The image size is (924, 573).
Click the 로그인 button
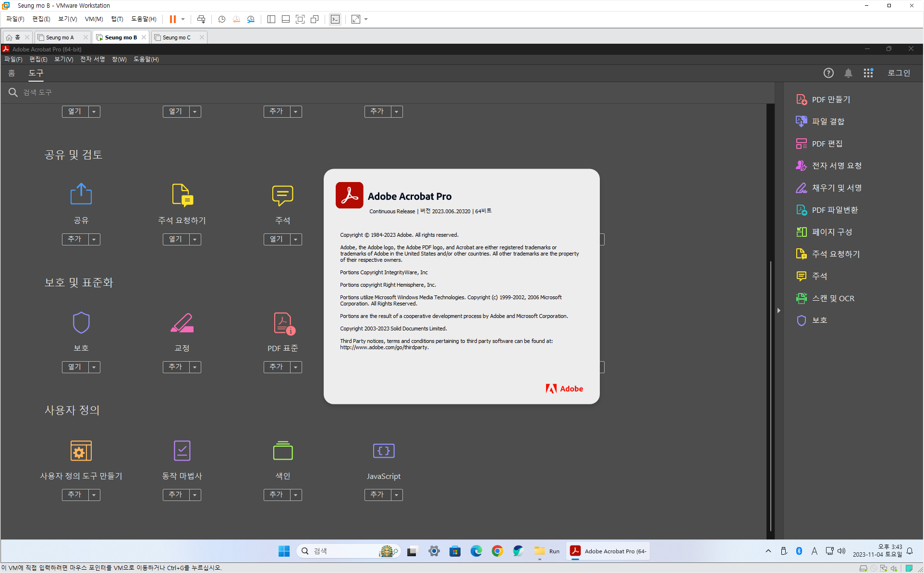coord(898,73)
